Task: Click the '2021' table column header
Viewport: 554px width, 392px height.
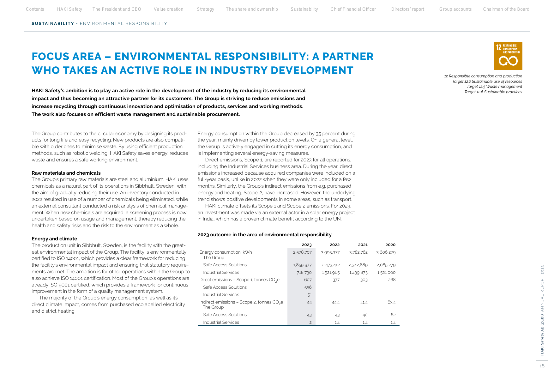Action: coord(363,245)
